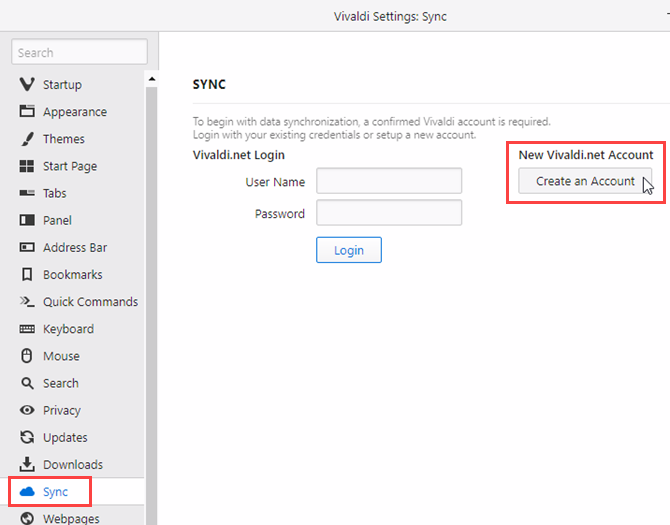Click the sidebar scrollbar track

pyautogui.click(x=151, y=305)
